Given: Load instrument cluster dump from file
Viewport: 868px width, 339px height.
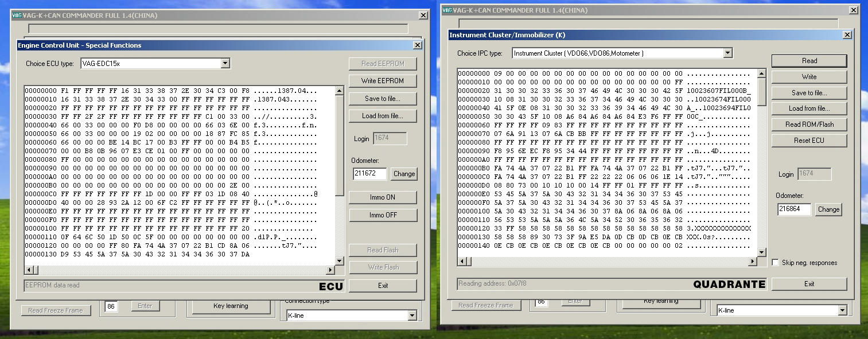Looking at the screenshot, I should click(809, 108).
